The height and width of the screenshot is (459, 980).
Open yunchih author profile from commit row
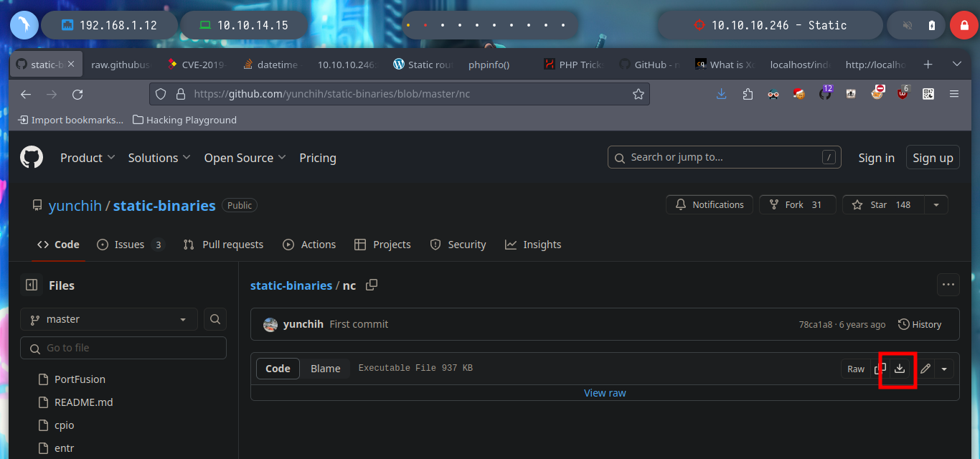pyautogui.click(x=303, y=324)
